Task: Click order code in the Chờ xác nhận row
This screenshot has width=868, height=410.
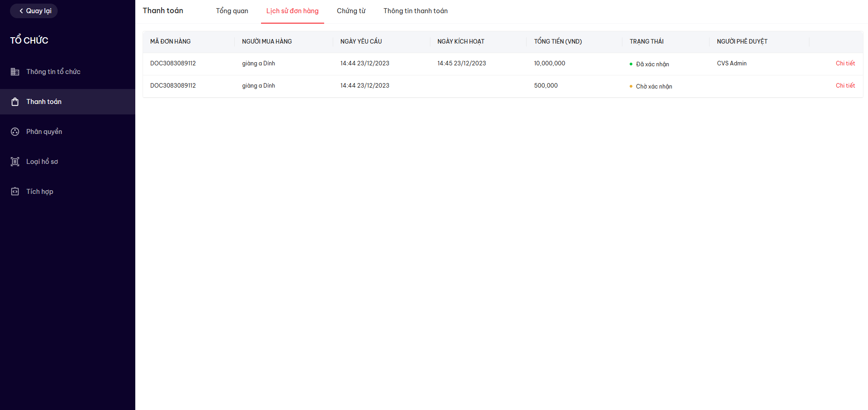Action: pyautogui.click(x=173, y=85)
